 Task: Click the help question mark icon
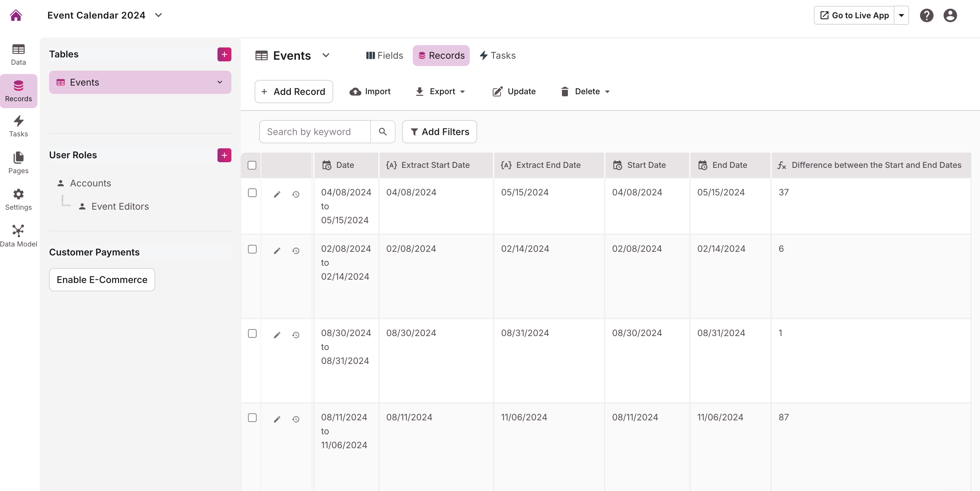pos(926,15)
